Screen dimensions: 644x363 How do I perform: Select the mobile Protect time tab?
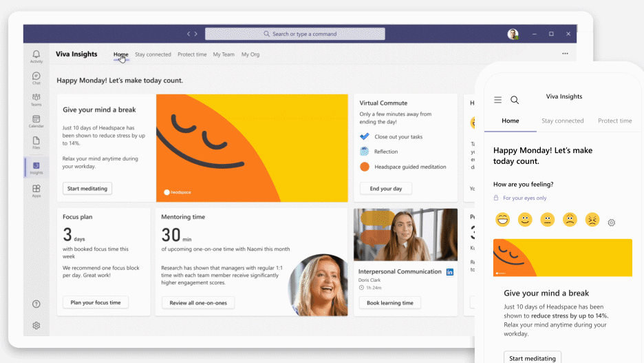[615, 121]
